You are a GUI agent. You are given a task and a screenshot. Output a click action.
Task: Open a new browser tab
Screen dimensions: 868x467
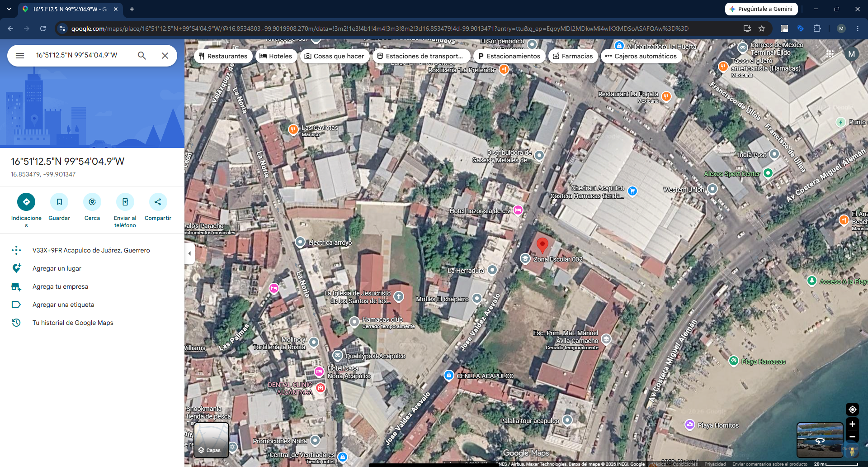point(132,9)
